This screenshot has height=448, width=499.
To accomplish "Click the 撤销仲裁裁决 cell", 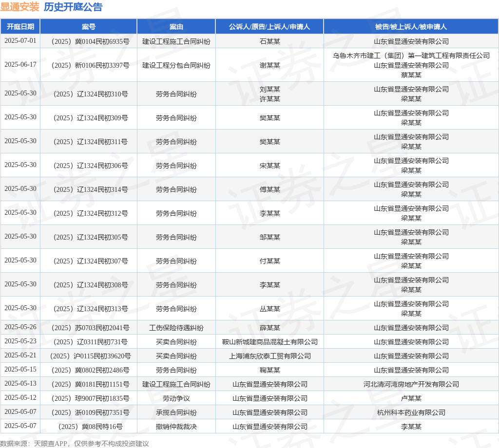I will pyautogui.click(x=176, y=427).
